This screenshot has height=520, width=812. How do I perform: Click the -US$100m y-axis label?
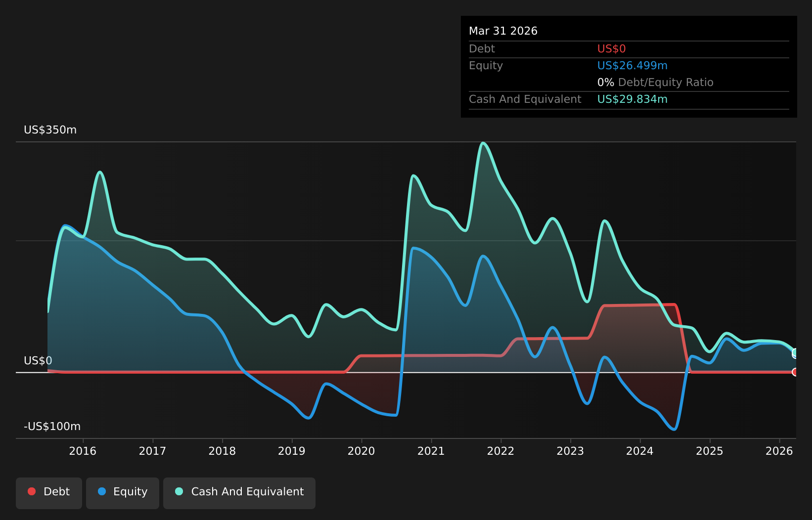tap(52, 427)
